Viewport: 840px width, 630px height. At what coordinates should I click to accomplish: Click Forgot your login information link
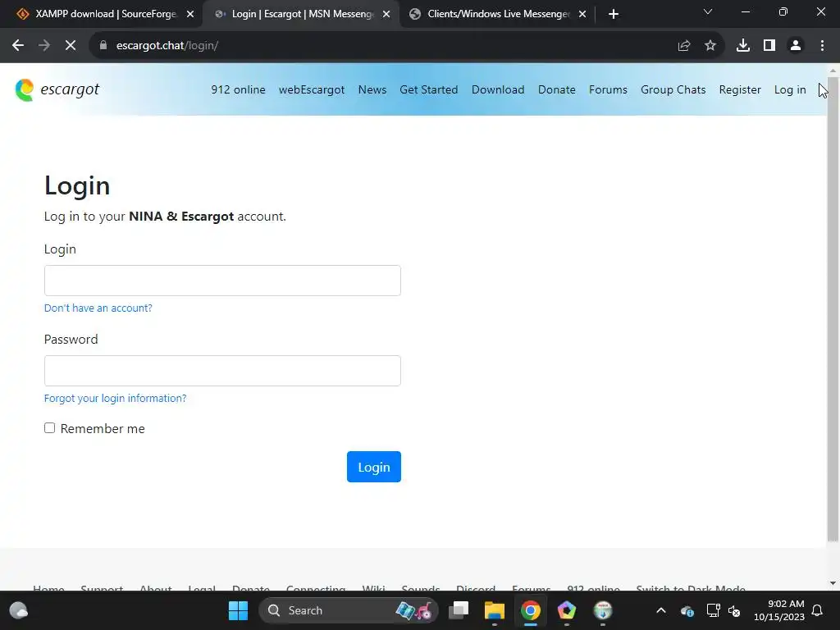(115, 398)
